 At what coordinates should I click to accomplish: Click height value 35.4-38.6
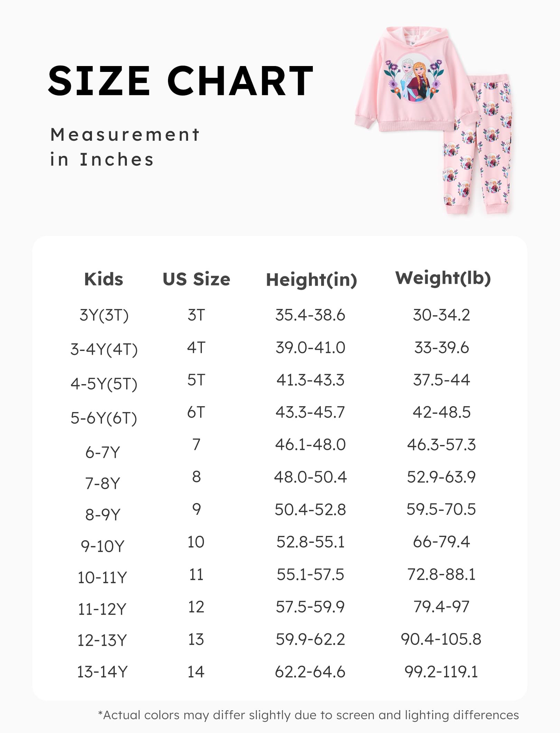pos(310,315)
